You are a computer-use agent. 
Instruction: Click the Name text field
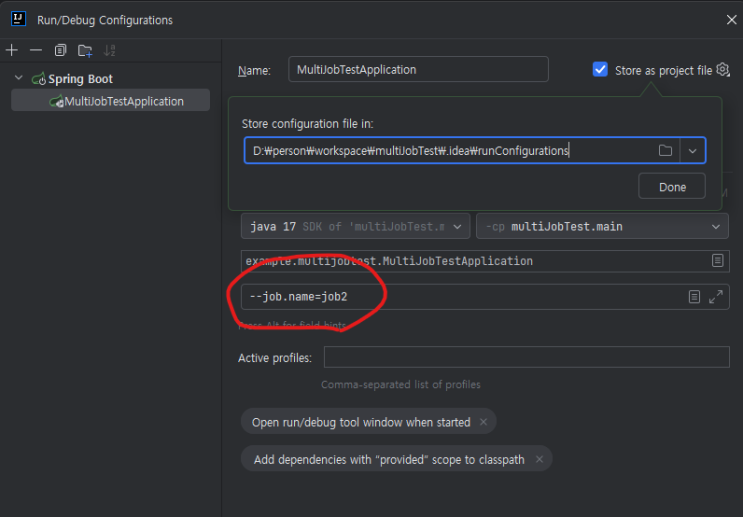click(418, 69)
